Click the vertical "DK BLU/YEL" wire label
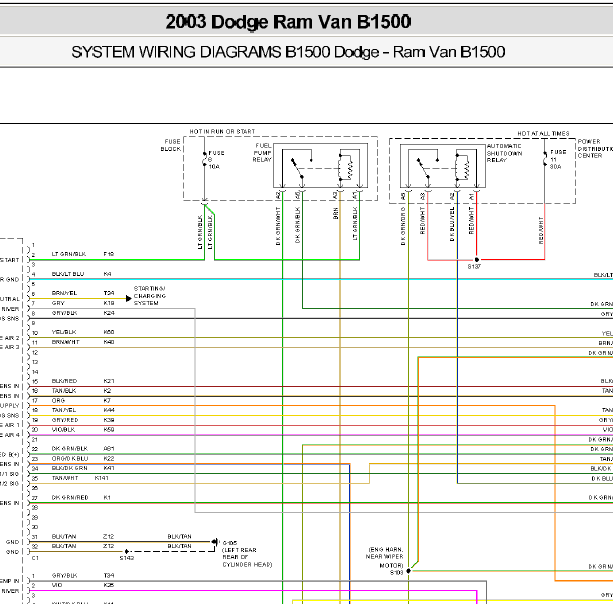 pos(452,224)
